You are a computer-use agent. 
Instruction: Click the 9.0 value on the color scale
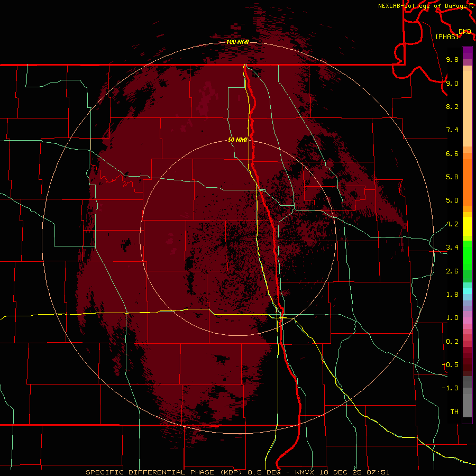point(452,83)
